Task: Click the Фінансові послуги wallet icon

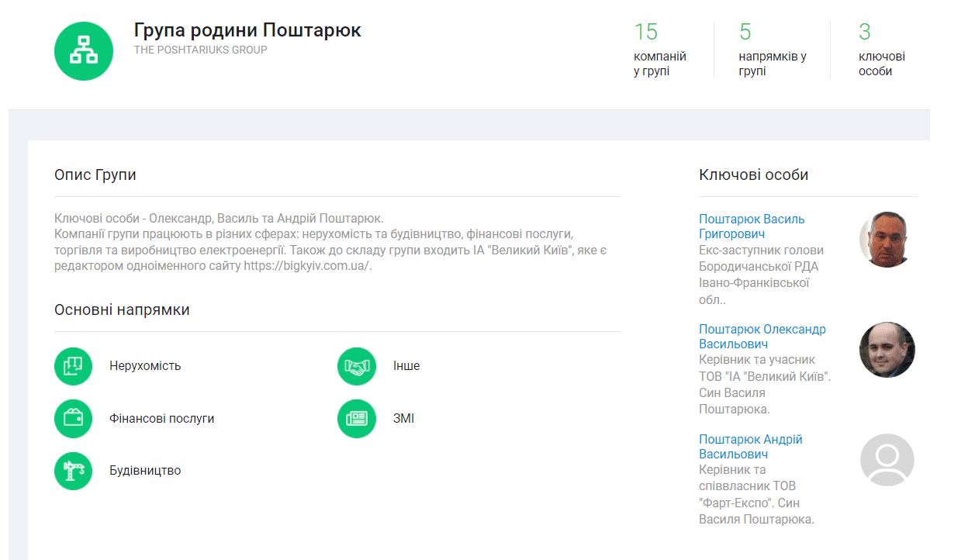Action: pos(73,419)
